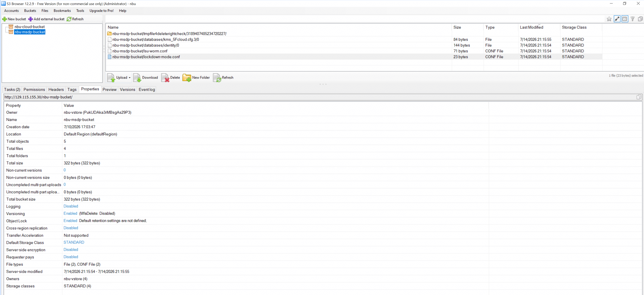Click the New bucket toolbar button
The image size is (644, 295).
[x=14, y=19]
